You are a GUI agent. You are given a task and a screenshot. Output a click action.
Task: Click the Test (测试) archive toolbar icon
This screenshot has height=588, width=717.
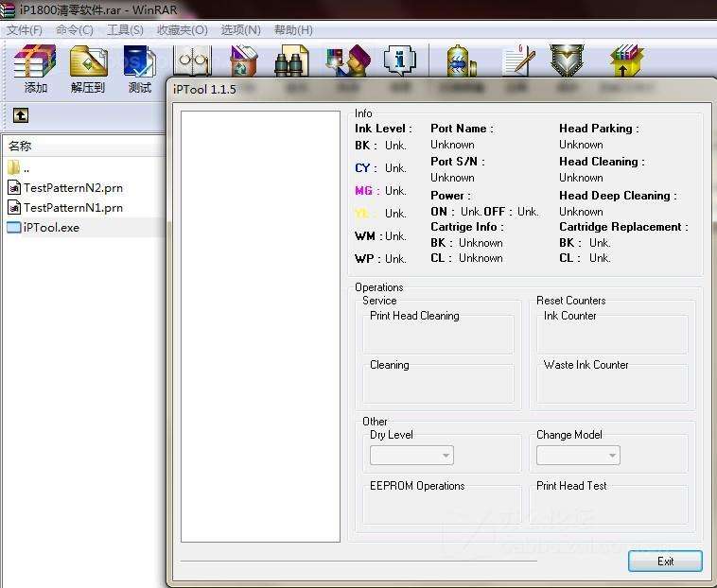[140, 61]
